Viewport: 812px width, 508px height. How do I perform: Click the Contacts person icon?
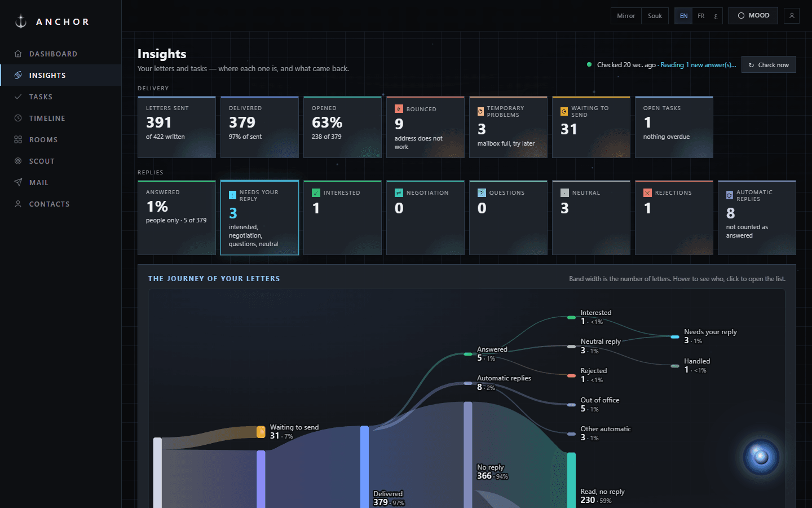click(18, 204)
